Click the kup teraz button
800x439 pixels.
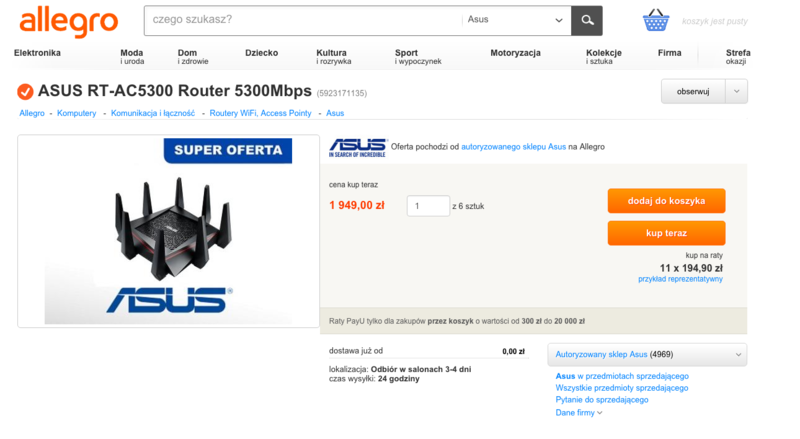tap(666, 233)
